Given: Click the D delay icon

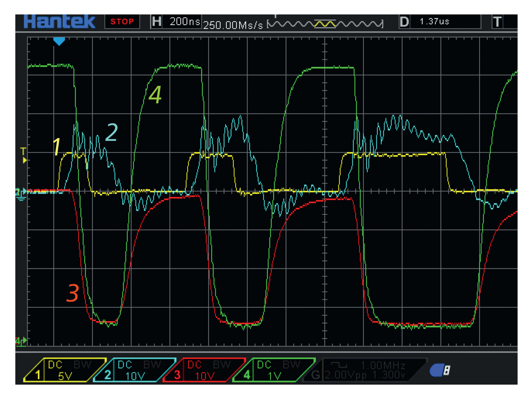Looking at the screenshot, I should click(x=404, y=22).
